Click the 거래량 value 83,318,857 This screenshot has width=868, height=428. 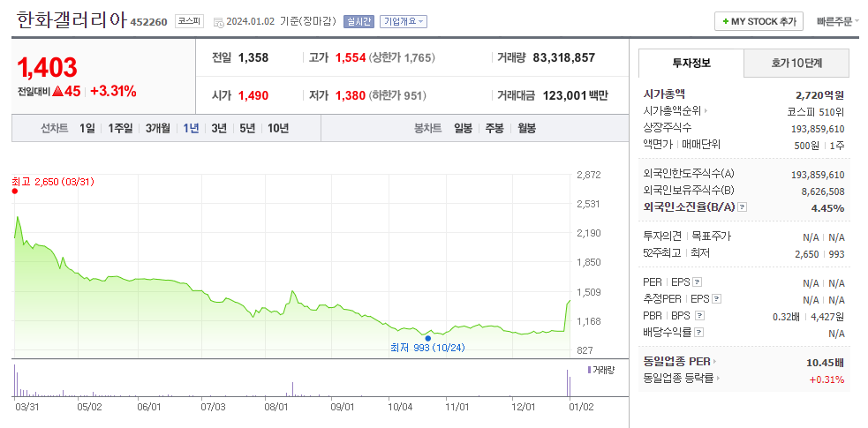[563, 57]
